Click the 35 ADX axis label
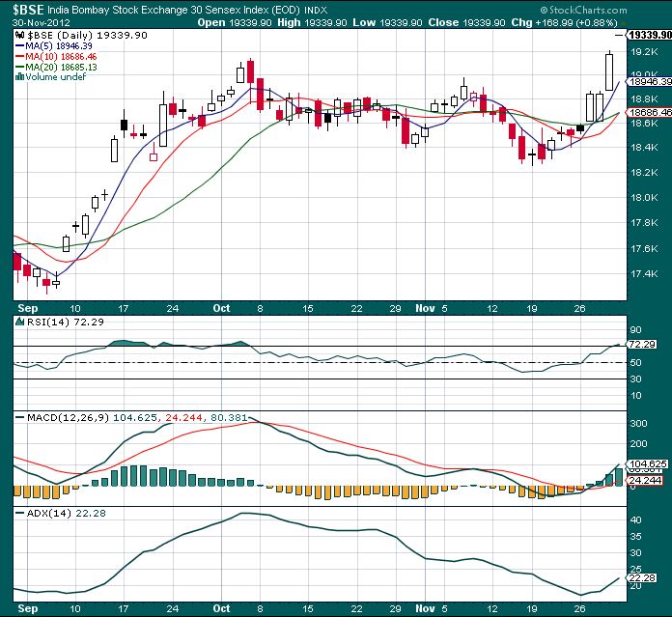 point(636,537)
